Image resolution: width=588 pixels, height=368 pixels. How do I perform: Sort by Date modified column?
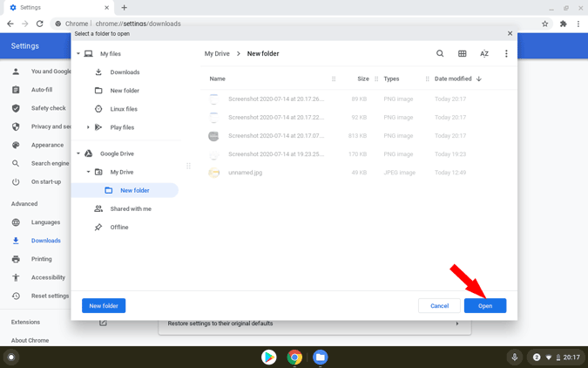[453, 78]
